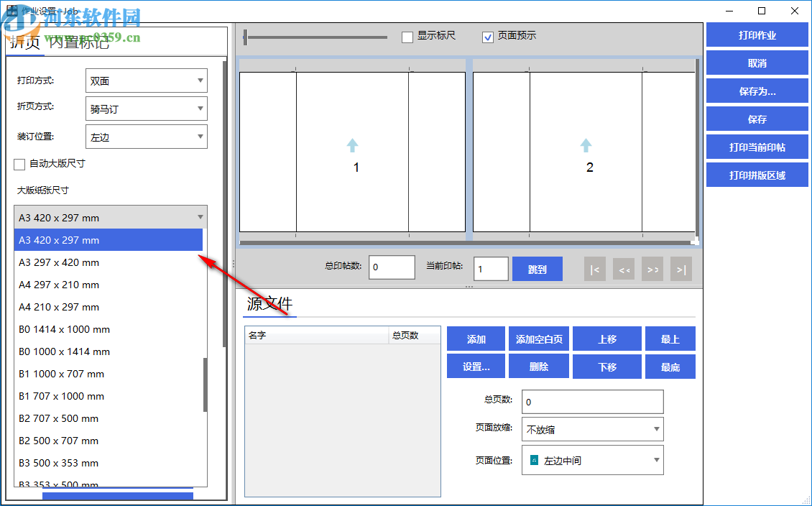
Task: Enable 自动大版尺寸 checkbox
Action: (19, 164)
